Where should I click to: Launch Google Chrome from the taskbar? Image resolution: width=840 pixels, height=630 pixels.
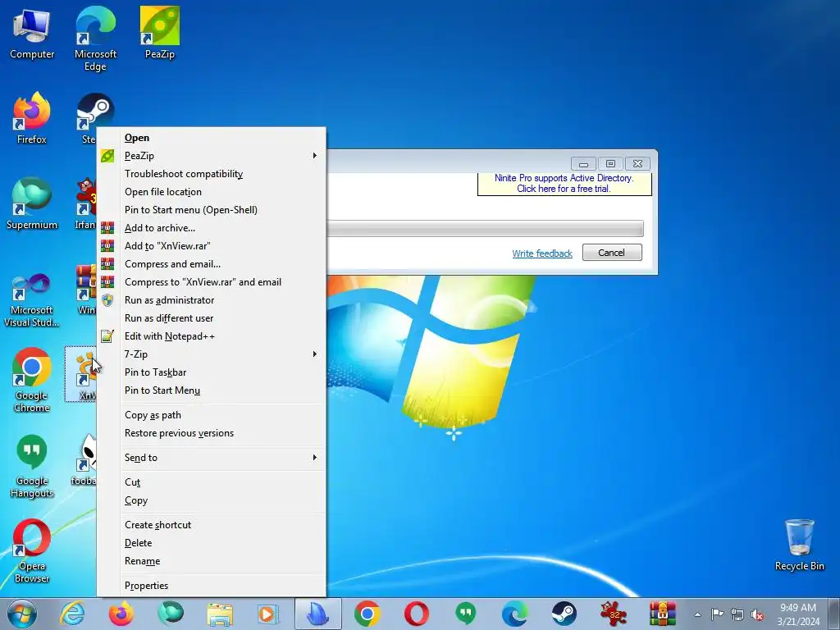[x=367, y=614]
